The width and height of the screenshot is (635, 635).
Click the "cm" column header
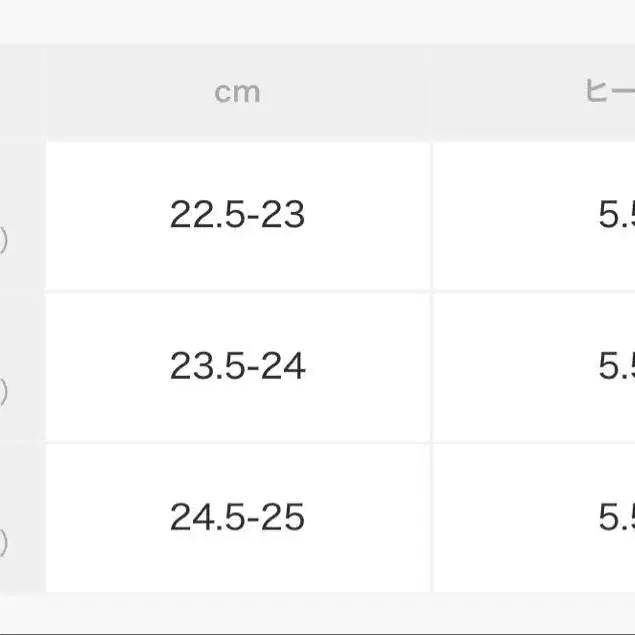pyautogui.click(x=237, y=92)
